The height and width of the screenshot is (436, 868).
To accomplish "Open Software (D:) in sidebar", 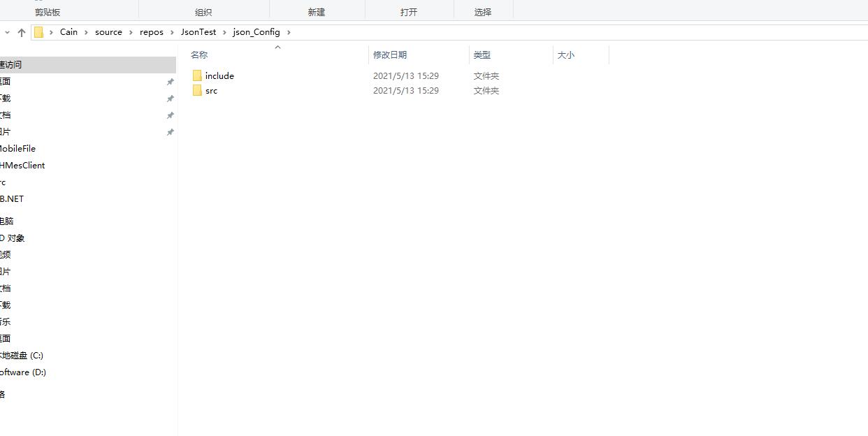I will [x=24, y=372].
